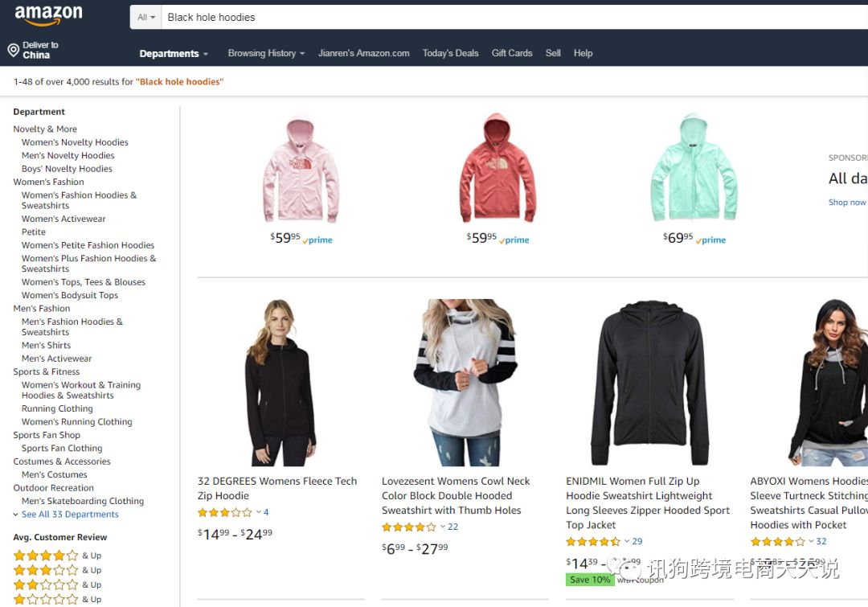868x607 pixels.
Task: Click the Amazon logo
Action: (x=48, y=15)
